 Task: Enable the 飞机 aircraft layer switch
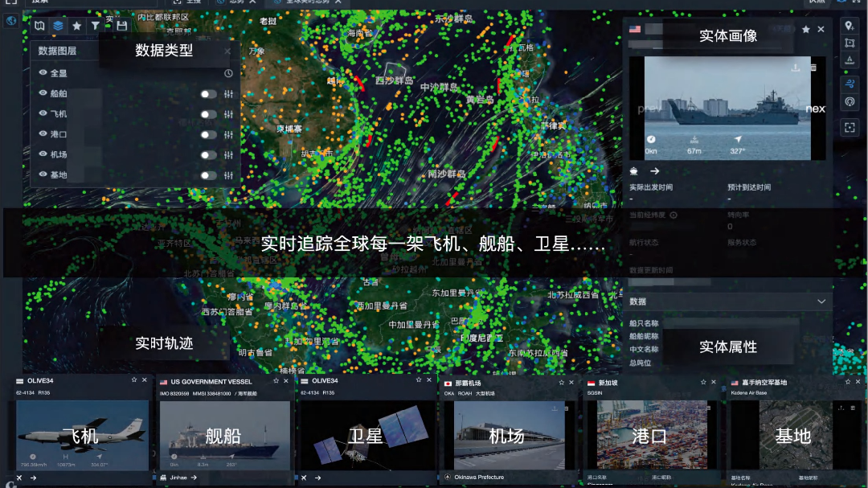point(209,114)
